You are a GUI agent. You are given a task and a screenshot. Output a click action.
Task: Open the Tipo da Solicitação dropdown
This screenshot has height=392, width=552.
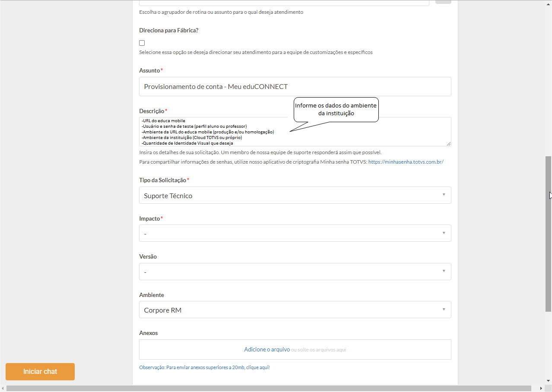pyautogui.click(x=295, y=195)
